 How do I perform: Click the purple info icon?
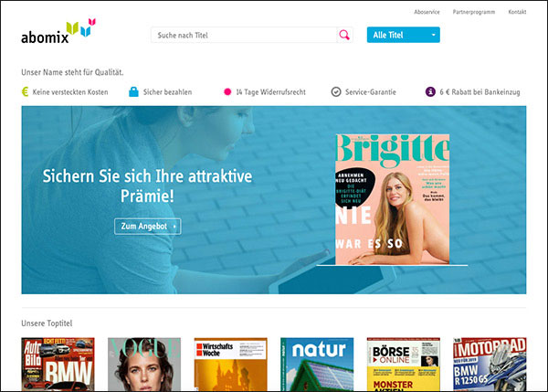tap(430, 92)
